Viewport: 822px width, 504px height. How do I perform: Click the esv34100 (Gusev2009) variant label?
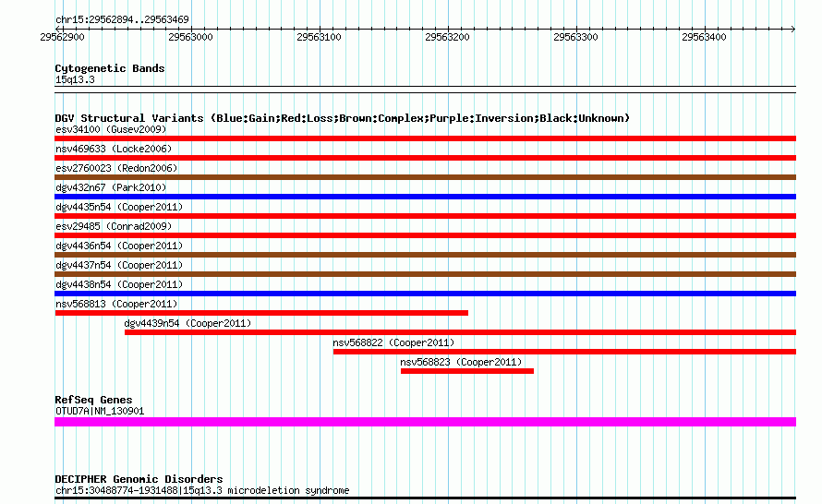(111, 129)
